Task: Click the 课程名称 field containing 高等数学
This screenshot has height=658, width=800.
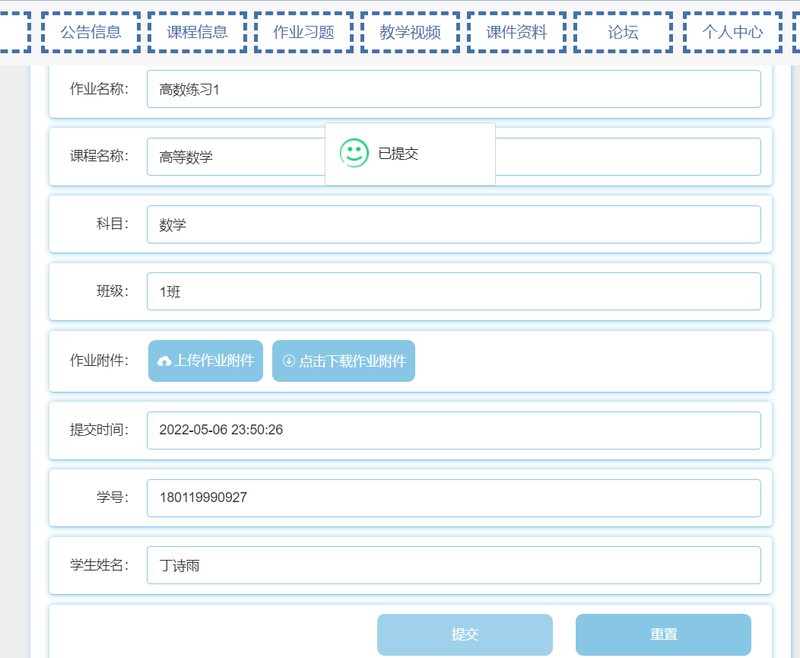Action: tap(454, 157)
